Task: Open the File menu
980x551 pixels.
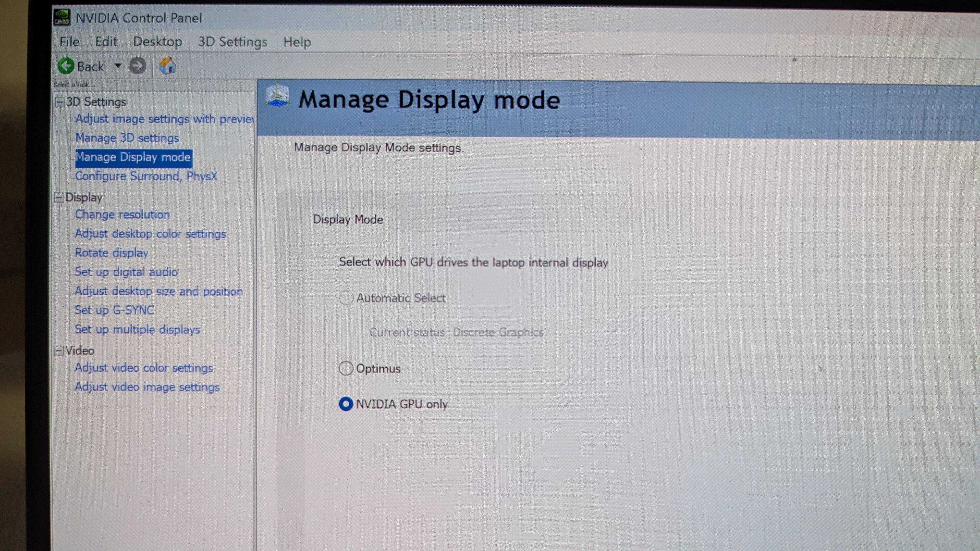Action: tap(69, 41)
